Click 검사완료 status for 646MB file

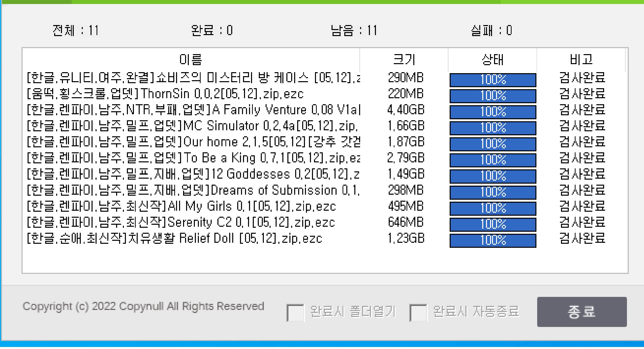coord(582,222)
